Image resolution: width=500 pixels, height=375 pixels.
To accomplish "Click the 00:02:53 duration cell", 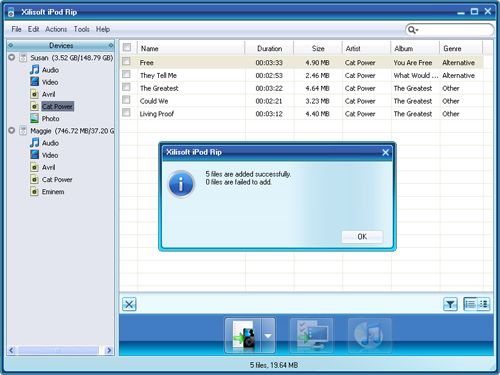I will point(269,75).
